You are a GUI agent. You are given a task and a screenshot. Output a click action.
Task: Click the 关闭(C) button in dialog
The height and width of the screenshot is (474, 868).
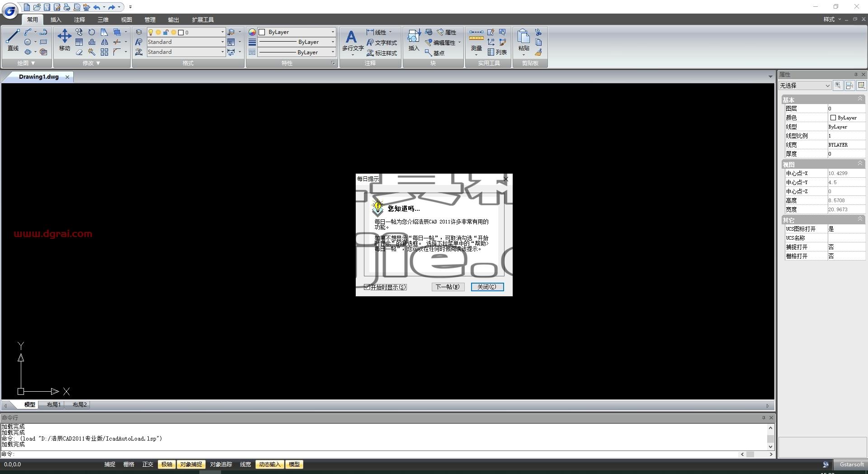(x=487, y=287)
